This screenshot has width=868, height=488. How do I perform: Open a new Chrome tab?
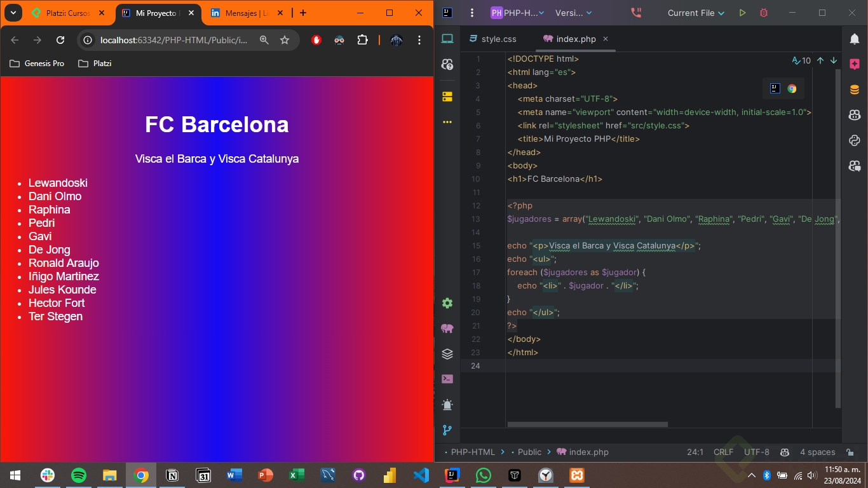click(303, 13)
